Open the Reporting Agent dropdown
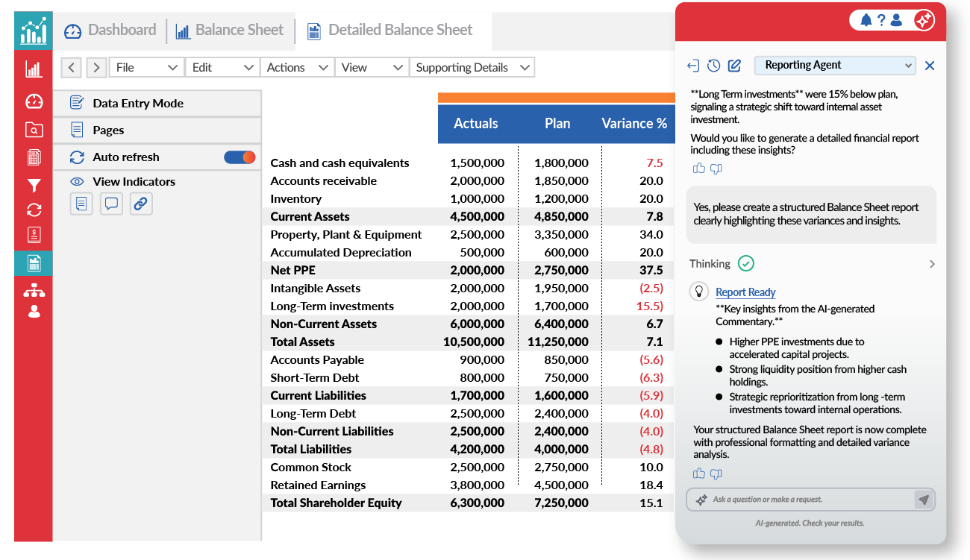This screenshot has height=560, width=970. [x=834, y=66]
